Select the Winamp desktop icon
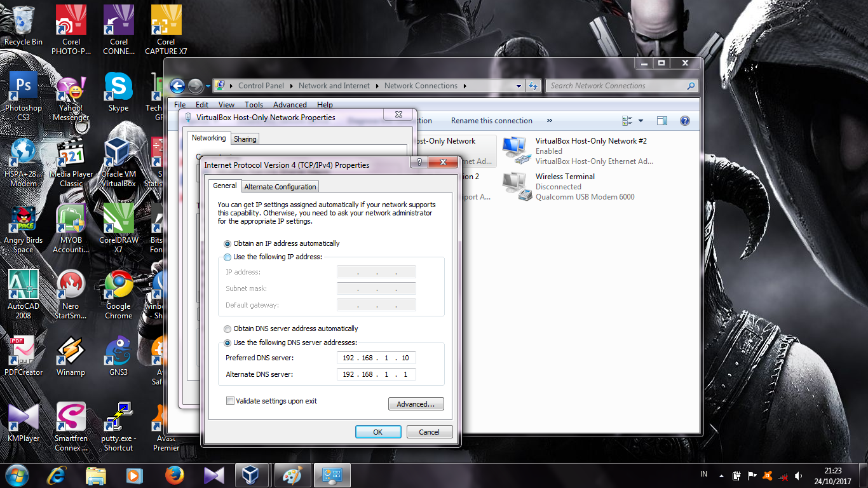This screenshot has width=868, height=488. pos(71,355)
